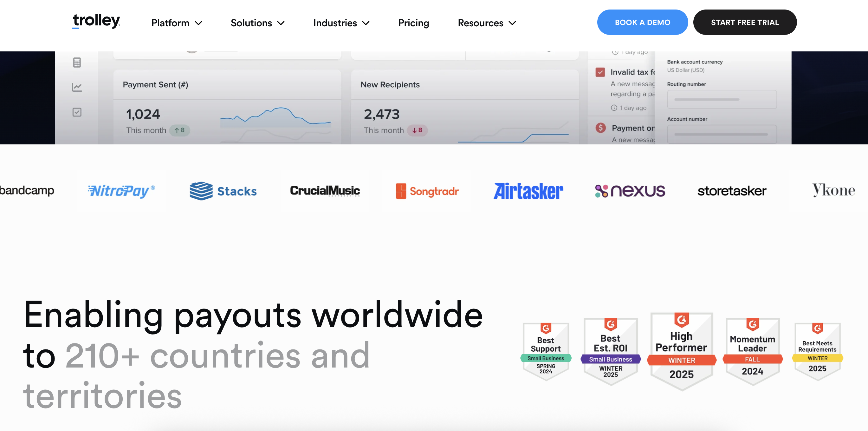Click the Book a Demo button
Image resolution: width=868 pixels, height=431 pixels.
pos(642,22)
